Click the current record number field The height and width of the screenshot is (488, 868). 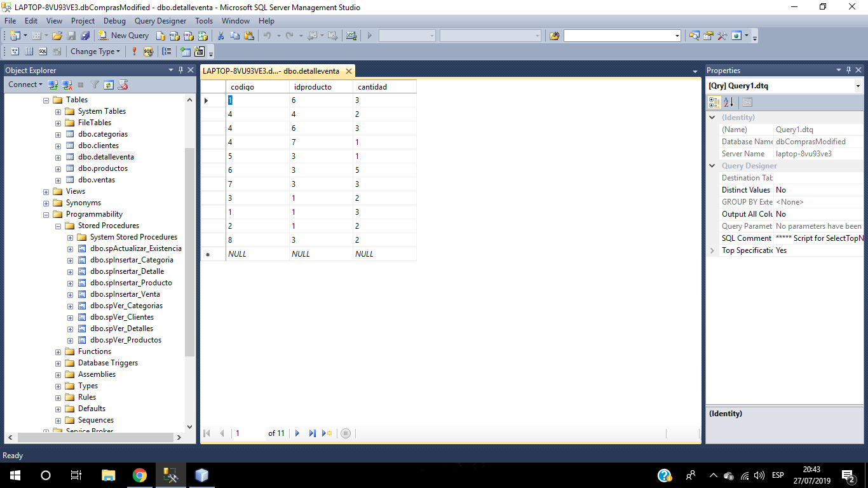248,433
